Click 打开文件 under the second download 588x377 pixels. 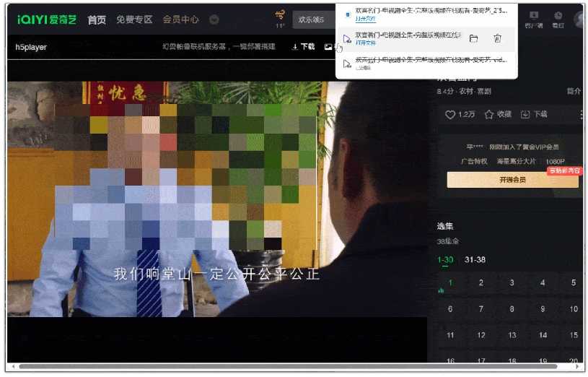coord(366,43)
